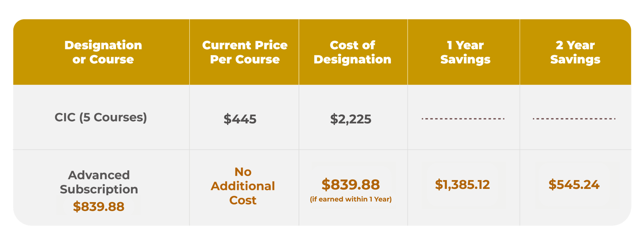Click the 'CIC' abbreviation in first row

[65, 117]
